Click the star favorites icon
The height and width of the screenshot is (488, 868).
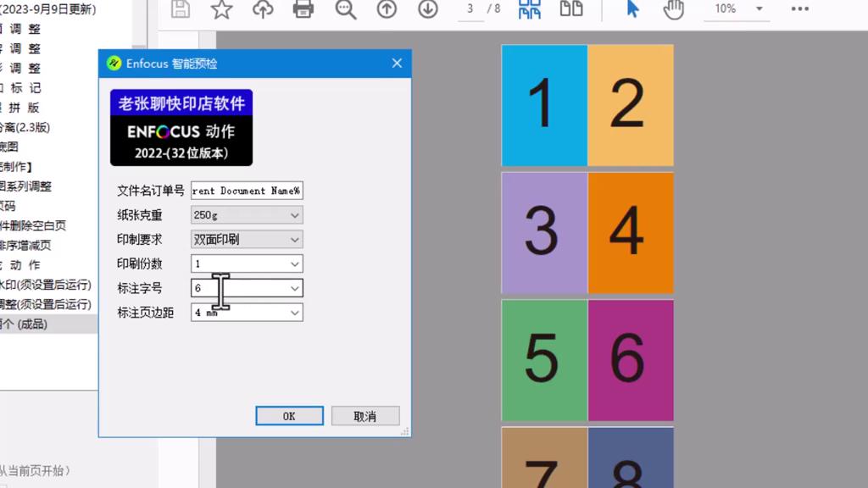[x=221, y=9]
